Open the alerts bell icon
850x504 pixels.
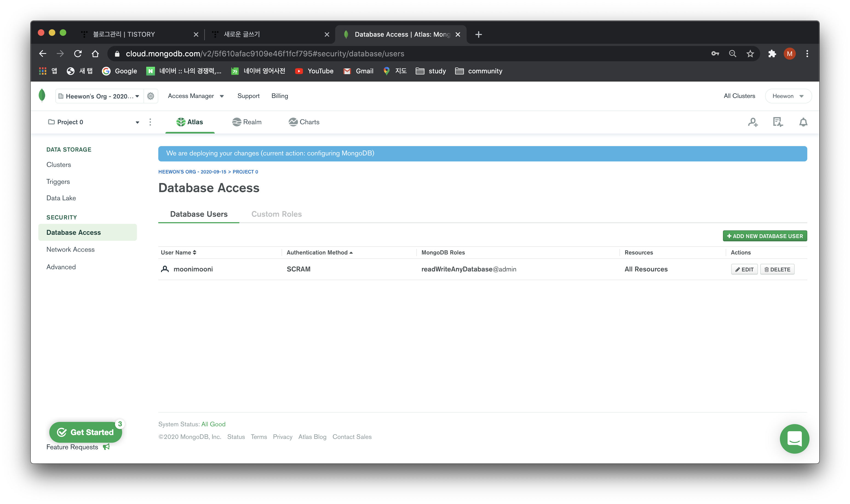click(803, 122)
